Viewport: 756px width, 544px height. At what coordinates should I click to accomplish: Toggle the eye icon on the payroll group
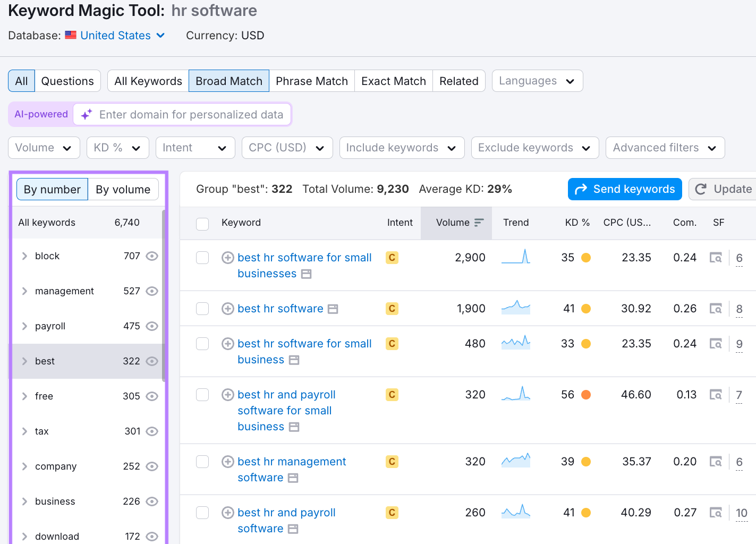(152, 326)
